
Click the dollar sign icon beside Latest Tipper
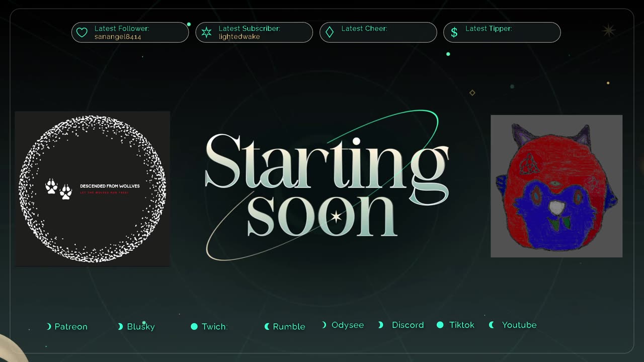(x=454, y=33)
